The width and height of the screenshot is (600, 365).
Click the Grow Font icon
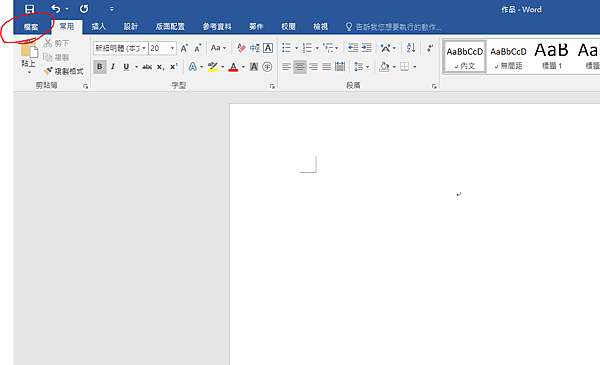[184, 48]
